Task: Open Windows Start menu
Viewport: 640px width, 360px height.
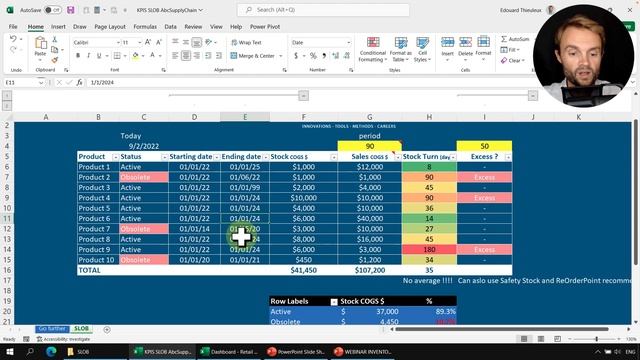Action: pyautogui.click(x=9, y=351)
